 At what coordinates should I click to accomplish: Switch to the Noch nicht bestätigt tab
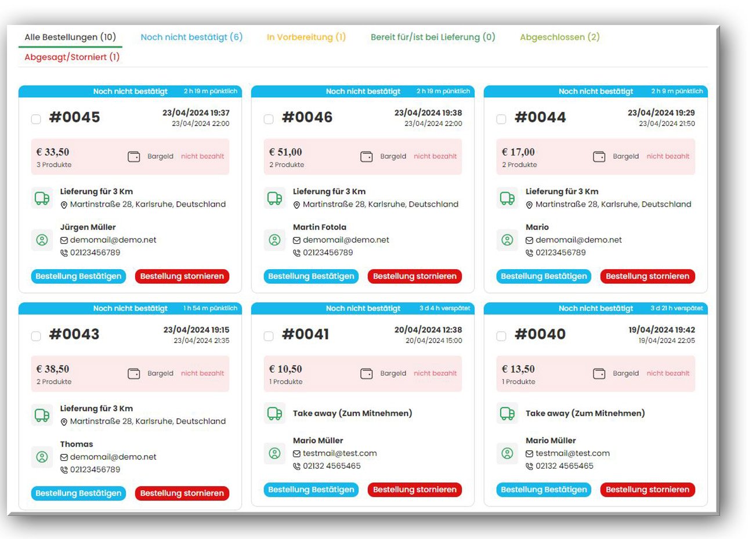(x=191, y=37)
